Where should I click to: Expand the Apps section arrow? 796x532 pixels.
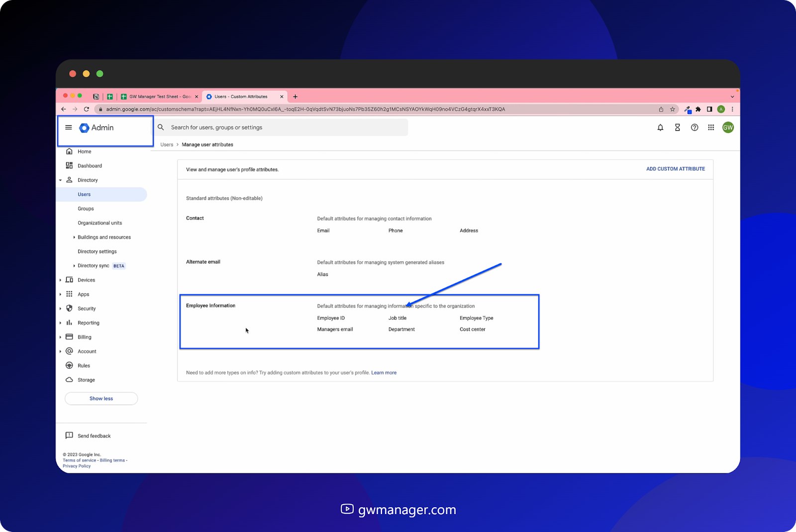click(x=60, y=294)
